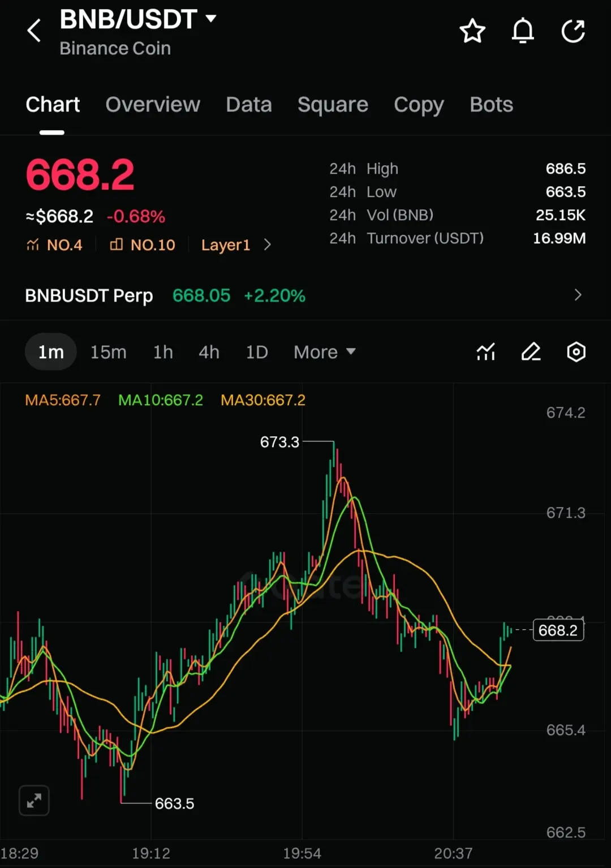Image resolution: width=611 pixels, height=868 pixels.
Task: Open the NO.10 ranking badge
Action: [143, 245]
